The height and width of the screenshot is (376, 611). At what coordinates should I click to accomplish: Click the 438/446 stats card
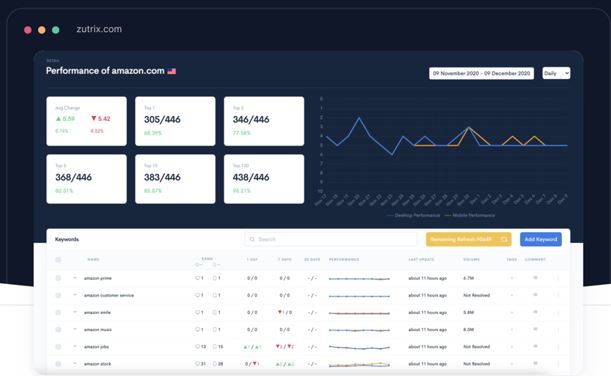(x=264, y=179)
